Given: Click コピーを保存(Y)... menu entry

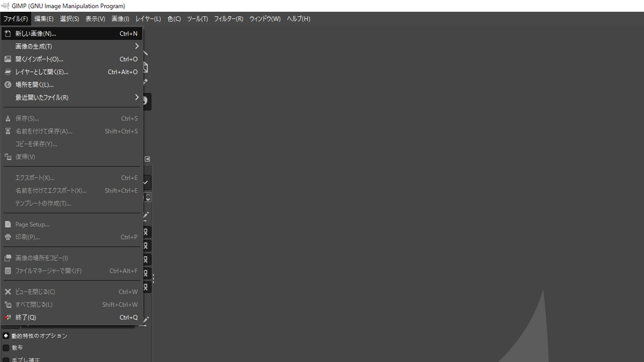Looking at the screenshot, I should click(72, 144).
